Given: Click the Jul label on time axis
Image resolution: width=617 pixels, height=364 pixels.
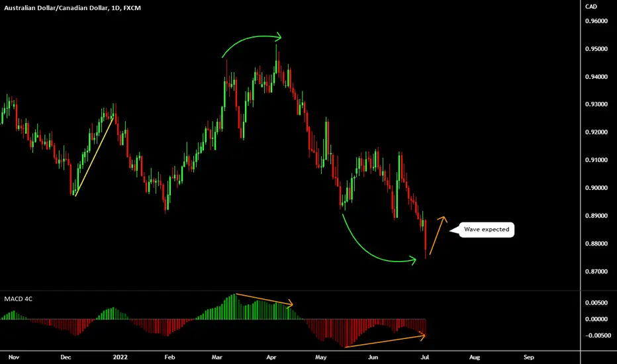Looking at the screenshot, I should coord(424,357).
